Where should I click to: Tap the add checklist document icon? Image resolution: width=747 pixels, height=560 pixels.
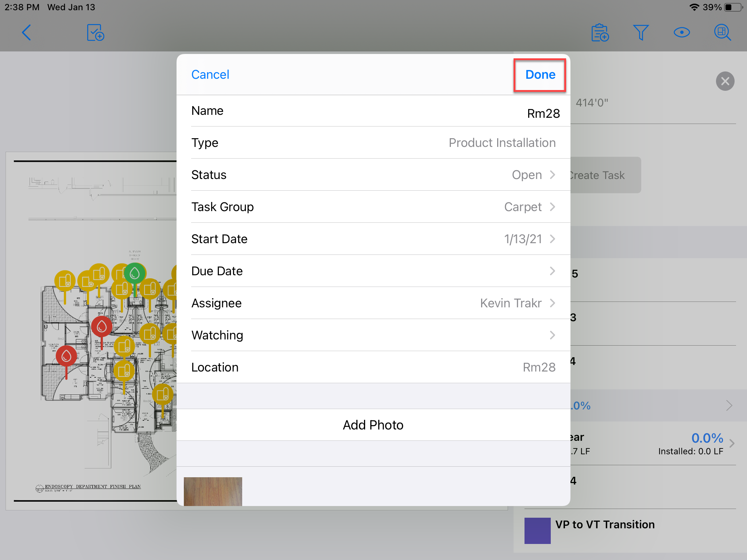tap(96, 33)
